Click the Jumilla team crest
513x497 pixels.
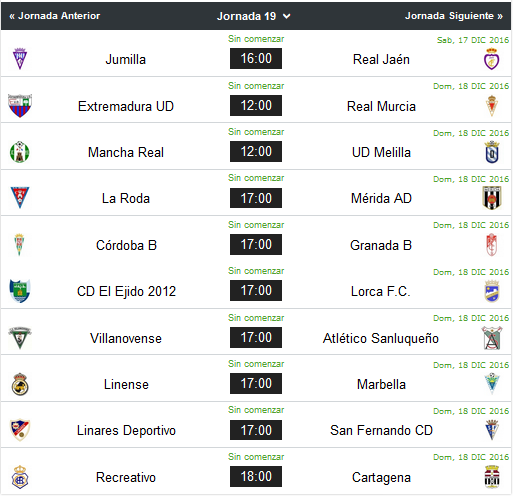(x=20, y=59)
